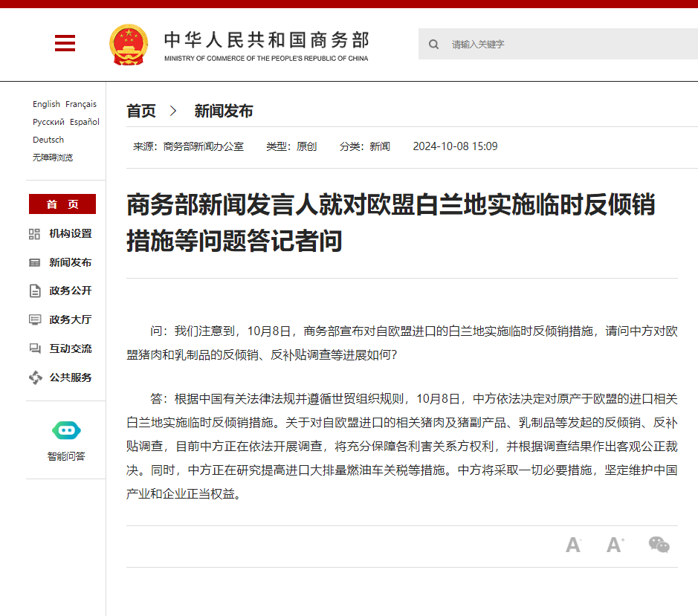Share article via WeChat icon
This screenshot has width=698, height=616.
coord(659,545)
